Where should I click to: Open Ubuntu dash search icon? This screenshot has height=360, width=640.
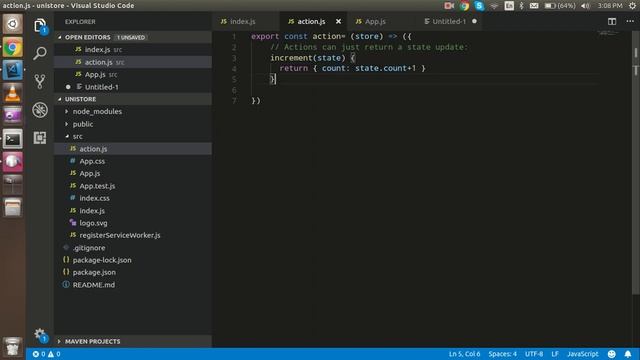click(13, 24)
